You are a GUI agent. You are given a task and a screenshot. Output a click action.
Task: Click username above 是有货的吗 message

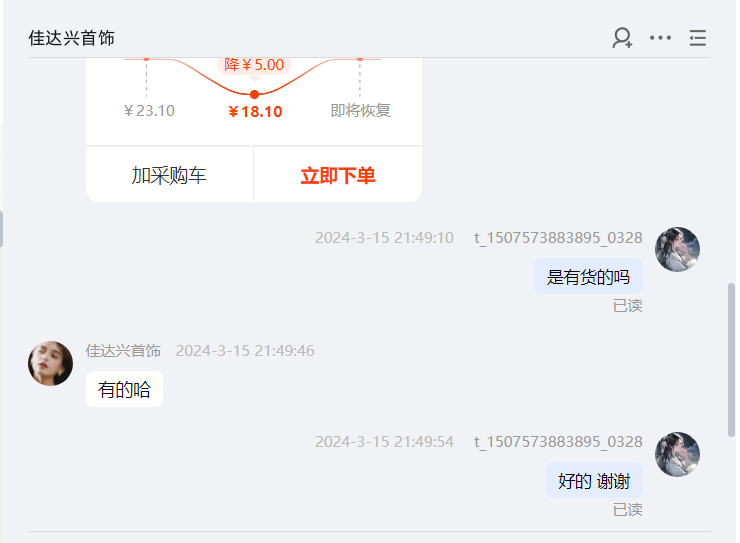558,237
